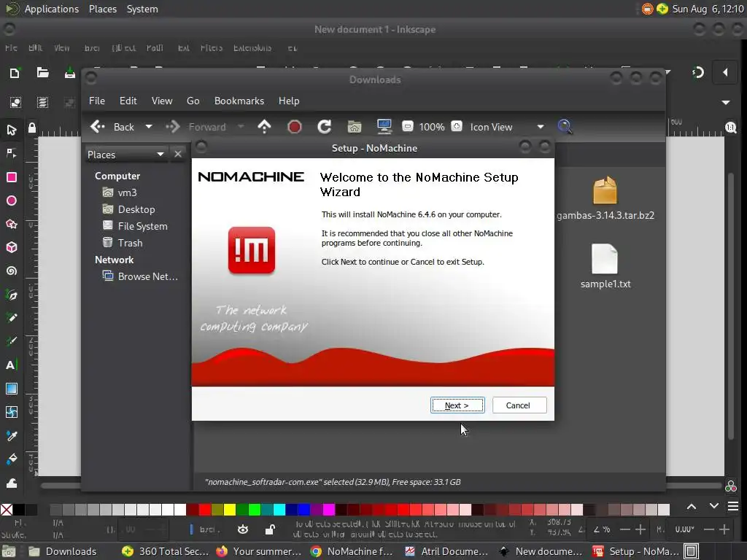
Task: Select sample1.txt file
Action: point(605,266)
